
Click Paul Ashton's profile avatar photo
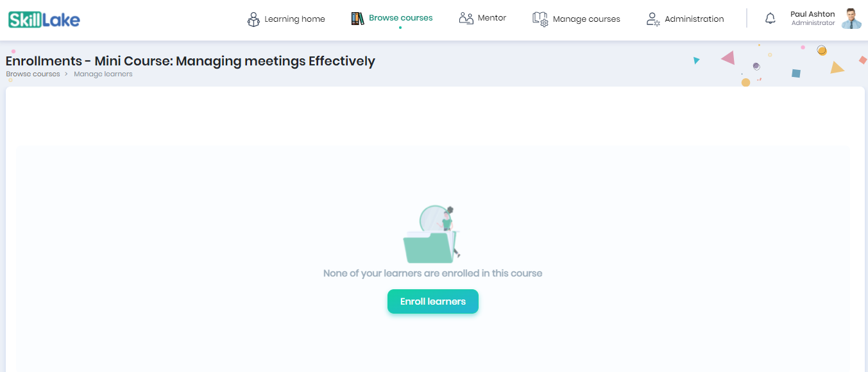click(x=851, y=19)
